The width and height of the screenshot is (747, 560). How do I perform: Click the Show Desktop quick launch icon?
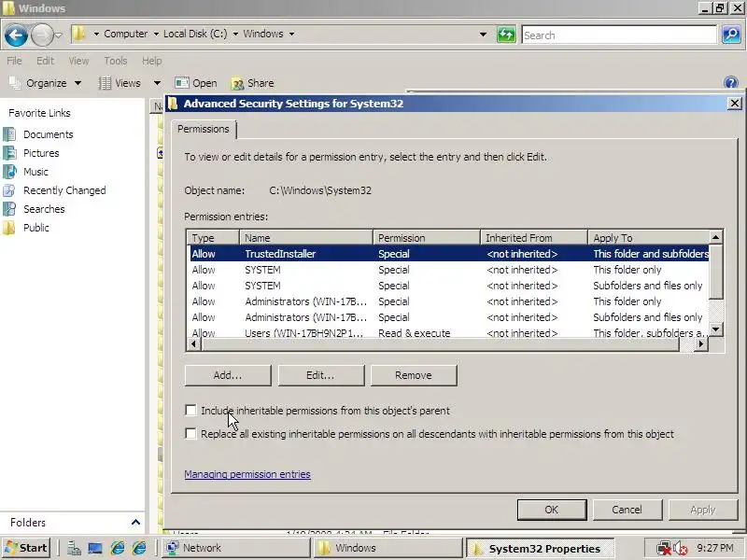[x=95, y=549]
